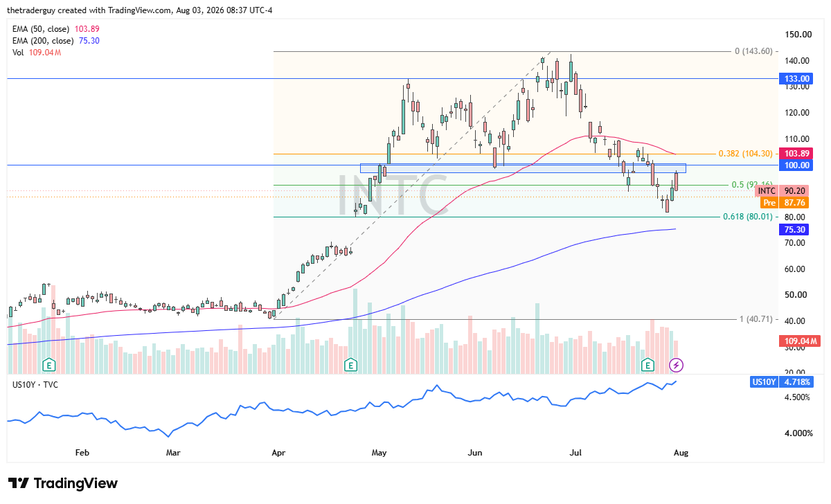Screen dimensions: 831x504
Task: Click the Jul label on time axis
Action: tap(577, 453)
